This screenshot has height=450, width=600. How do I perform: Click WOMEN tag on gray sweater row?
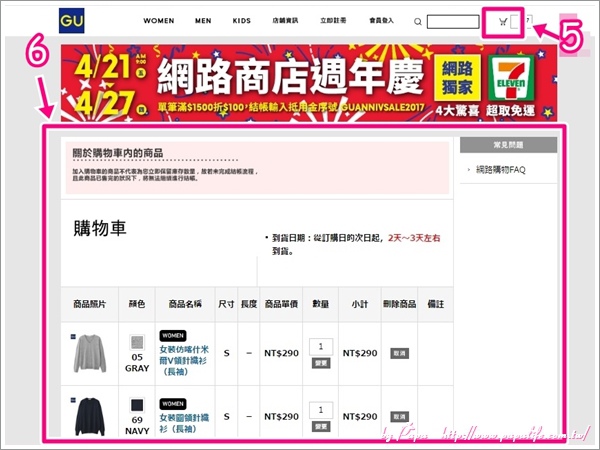point(173,336)
